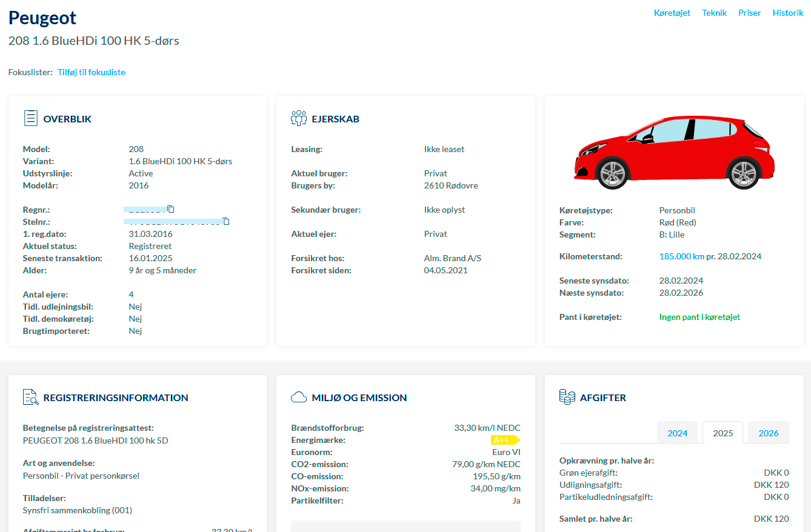Viewport: 811px width, 532px height.
Task: Click 'Tilføj til fokusliste' link
Action: (x=92, y=72)
